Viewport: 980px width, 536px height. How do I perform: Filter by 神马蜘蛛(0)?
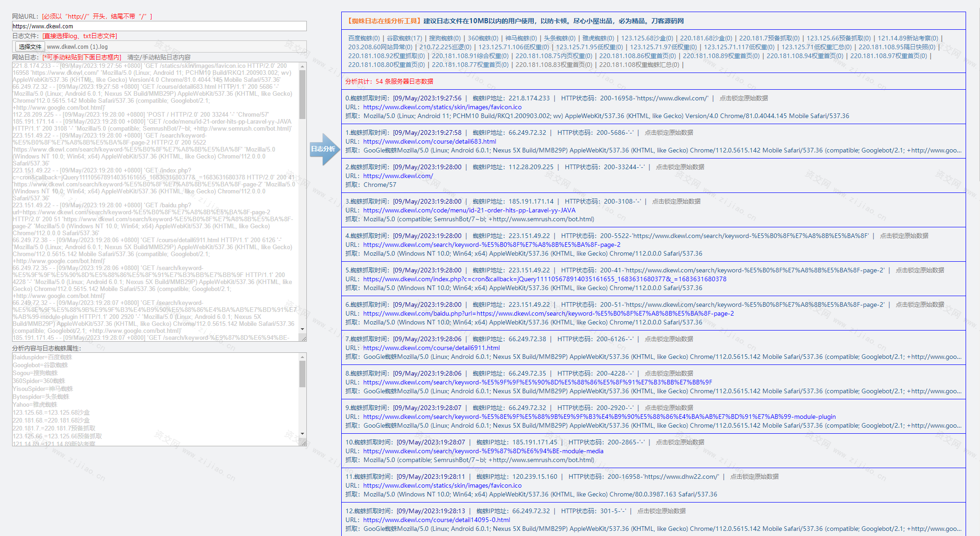[x=521, y=38]
